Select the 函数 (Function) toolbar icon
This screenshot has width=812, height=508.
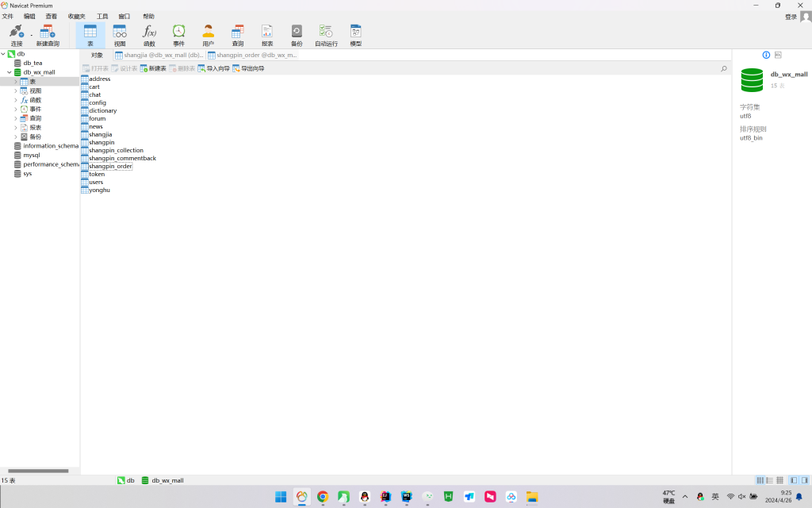[149, 34]
